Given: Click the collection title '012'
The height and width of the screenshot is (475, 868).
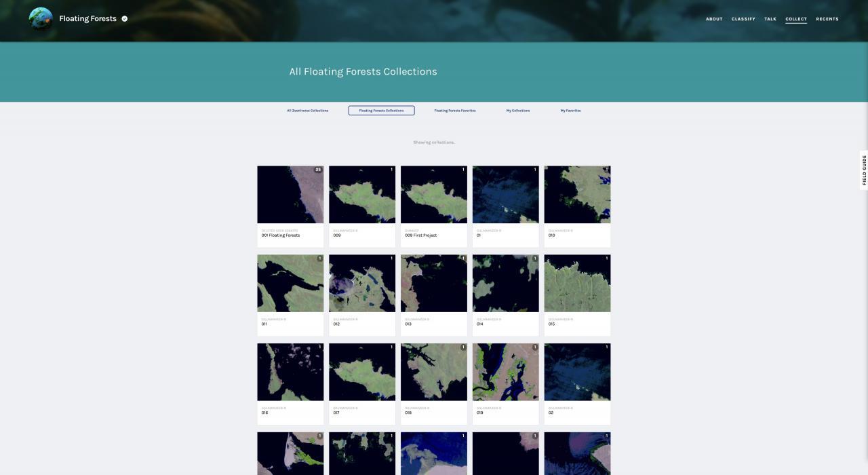Looking at the screenshot, I should pyautogui.click(x=336, y=324).
